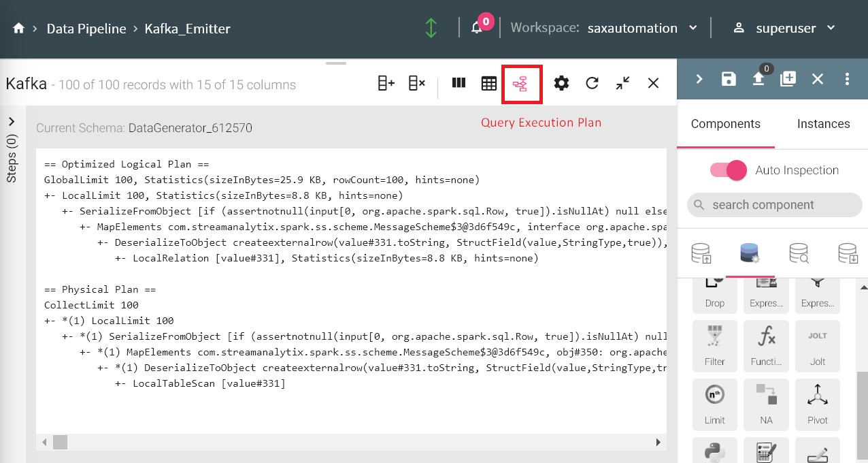
Task: Click the X icon in pipeline toolbar
Action: [818, 79]
